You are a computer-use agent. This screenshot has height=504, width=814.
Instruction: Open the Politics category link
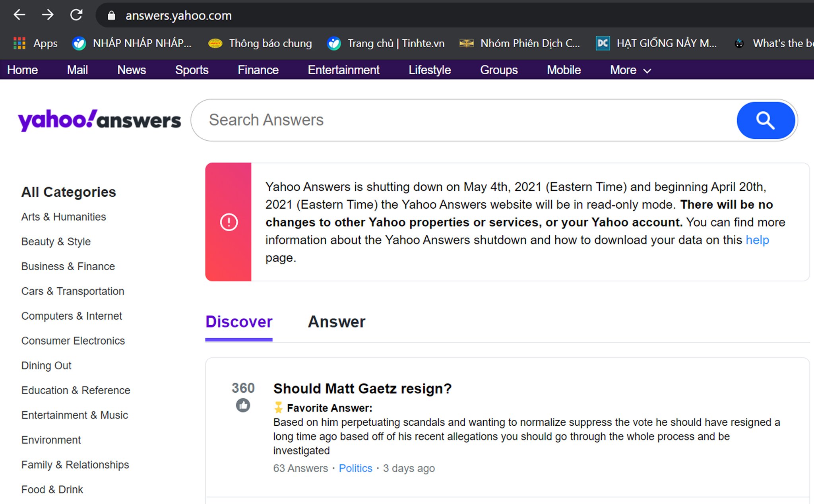pos(355,468)
